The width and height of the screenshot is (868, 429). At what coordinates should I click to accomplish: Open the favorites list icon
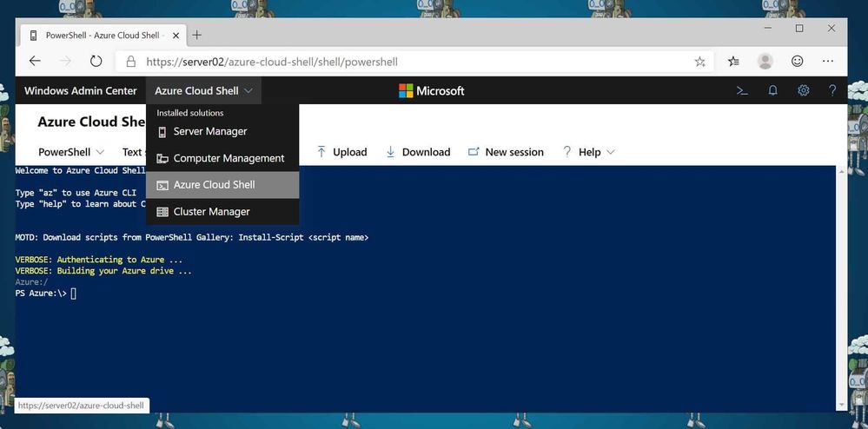(734, 62)
